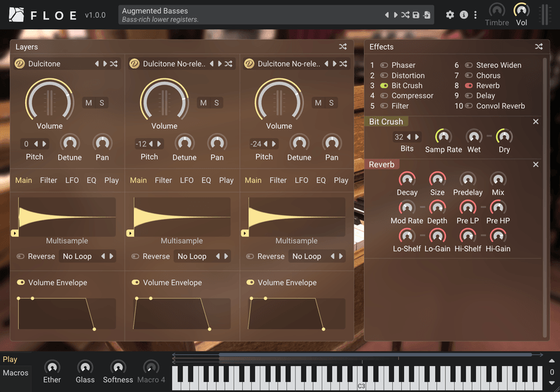Enable the Phaser effect
This screenshot has width=560, height=392.
(x=384, y=65)
